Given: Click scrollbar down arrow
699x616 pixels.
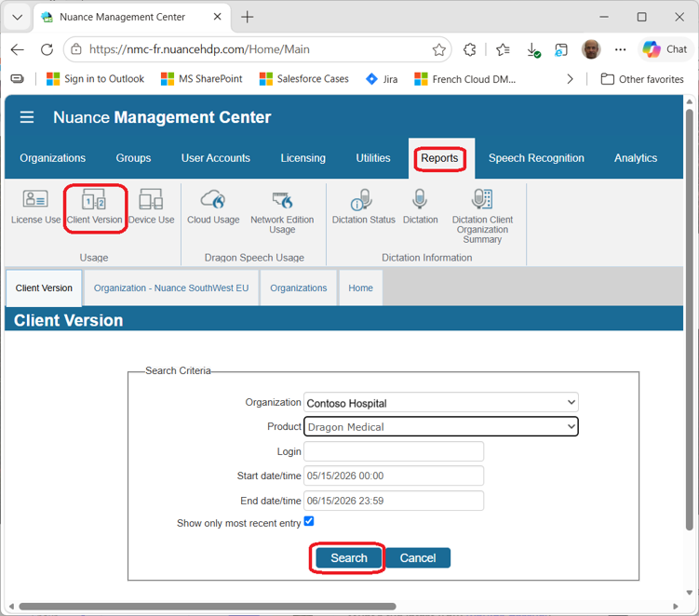Looking at the screenshot, I should pos(689,593).
